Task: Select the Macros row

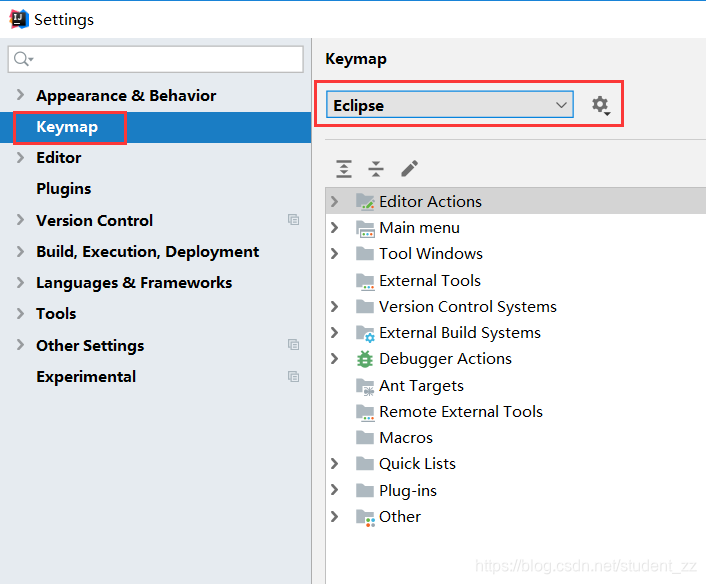Action: [516, 438]
